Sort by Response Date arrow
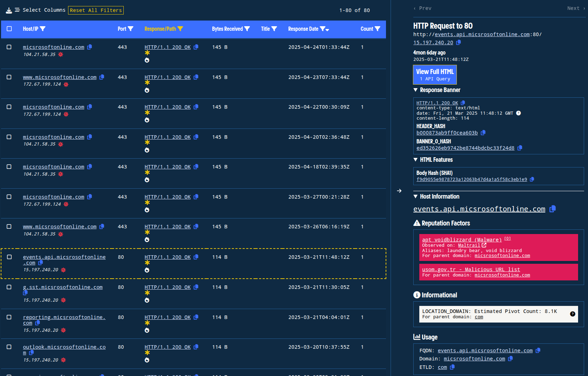 [327, 30]
